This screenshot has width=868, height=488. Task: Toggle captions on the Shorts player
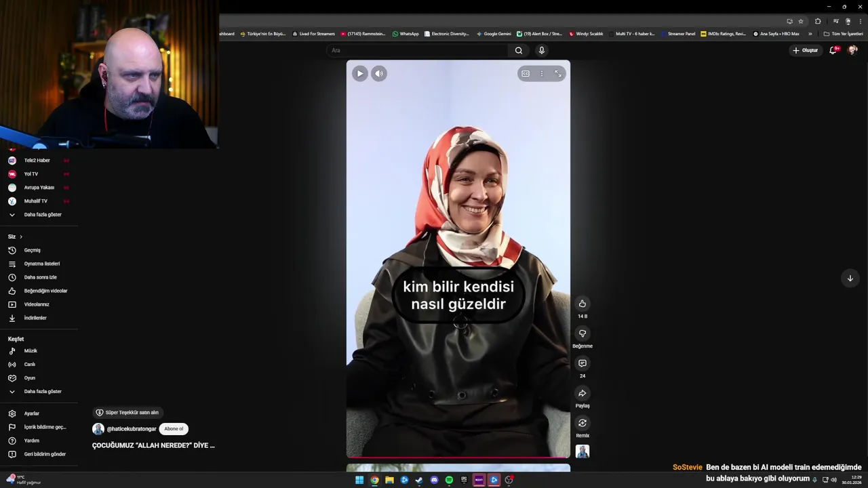click(x=526, y=73)
